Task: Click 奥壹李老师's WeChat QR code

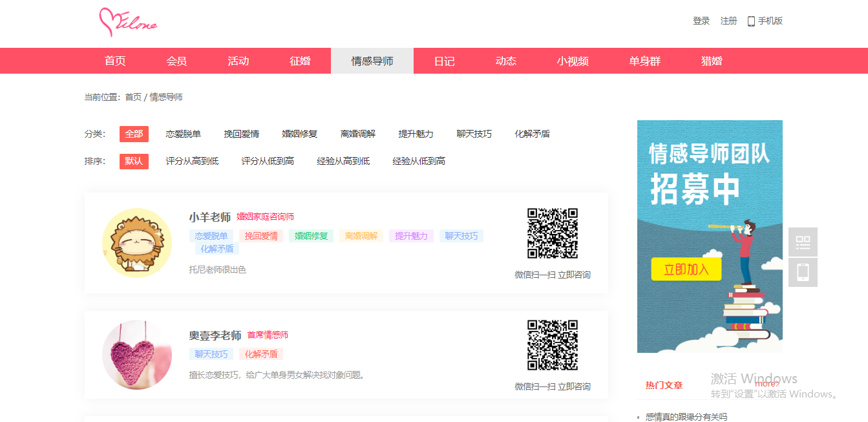Action: tap(553, 345)
